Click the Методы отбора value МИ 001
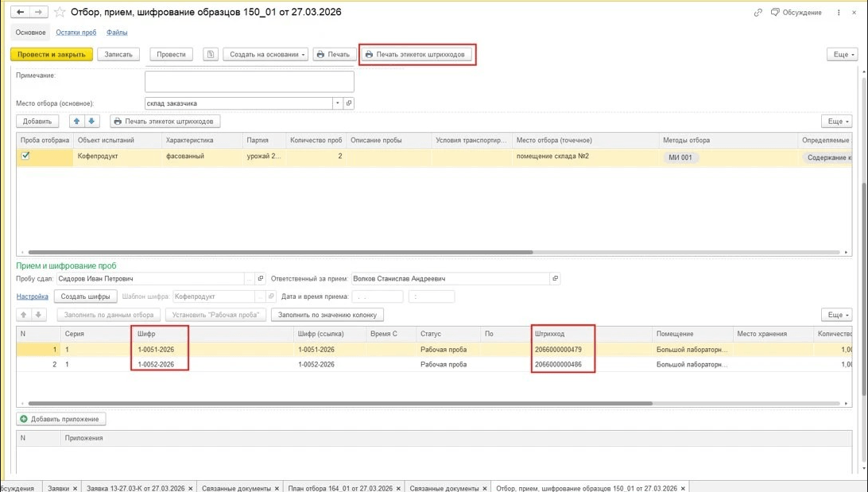Screen dimensions: 868x492 (x=680, y=157)
